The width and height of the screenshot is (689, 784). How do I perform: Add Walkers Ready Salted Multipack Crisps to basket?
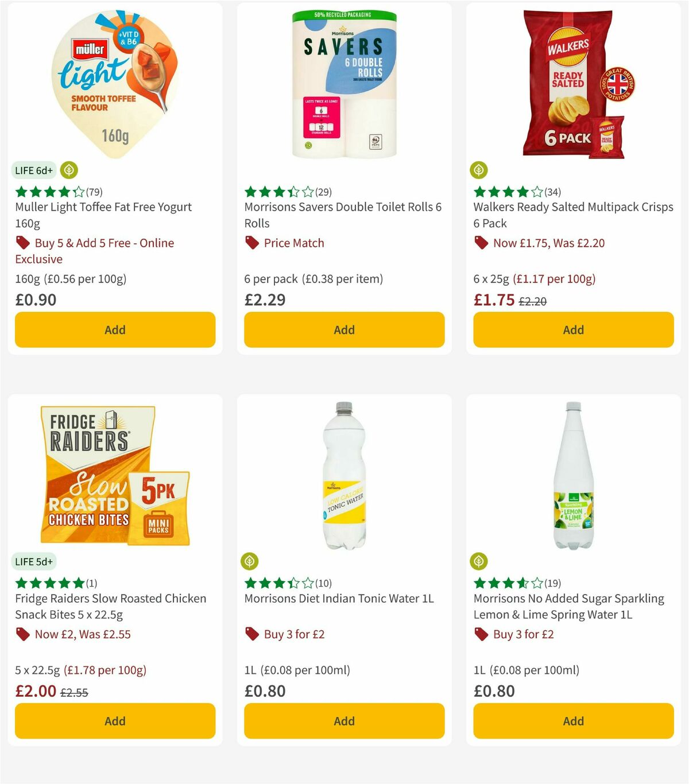[573, 330]
